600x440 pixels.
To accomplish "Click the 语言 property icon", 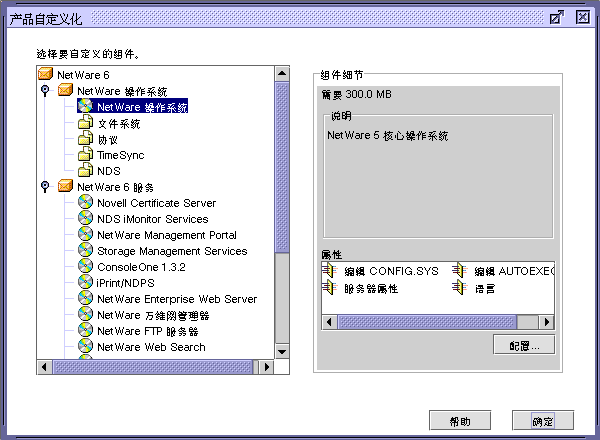I will pyautogui.click(x=460, y=287).
